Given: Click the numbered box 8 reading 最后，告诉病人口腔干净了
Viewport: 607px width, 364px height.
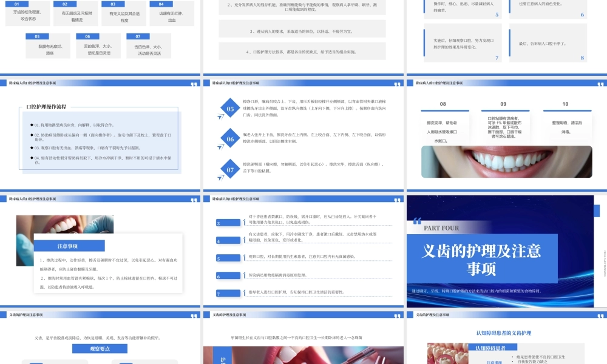Looking at the screenshot, I should click(548, 43).
